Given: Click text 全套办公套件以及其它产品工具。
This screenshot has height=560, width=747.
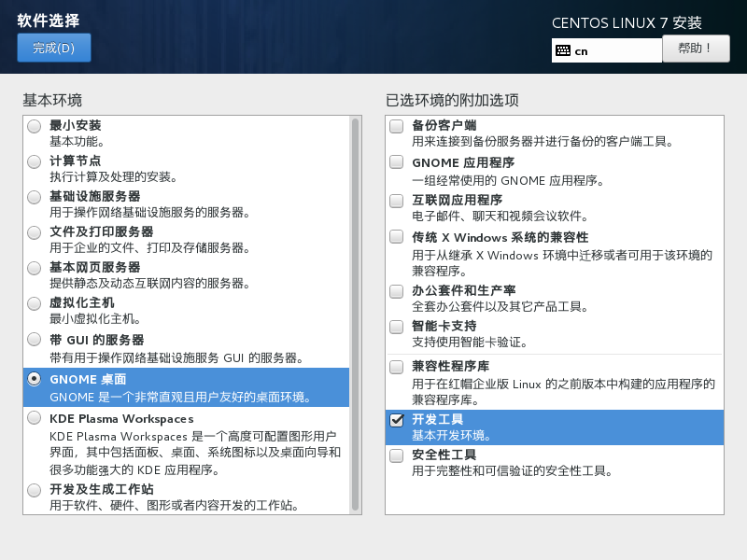Looking at the screenshot, I should pos(500,307).
